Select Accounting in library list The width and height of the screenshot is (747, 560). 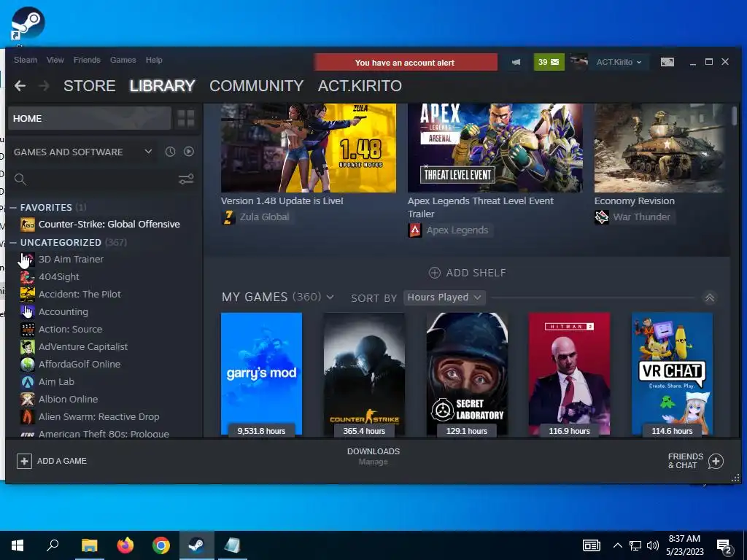[63, 312]
